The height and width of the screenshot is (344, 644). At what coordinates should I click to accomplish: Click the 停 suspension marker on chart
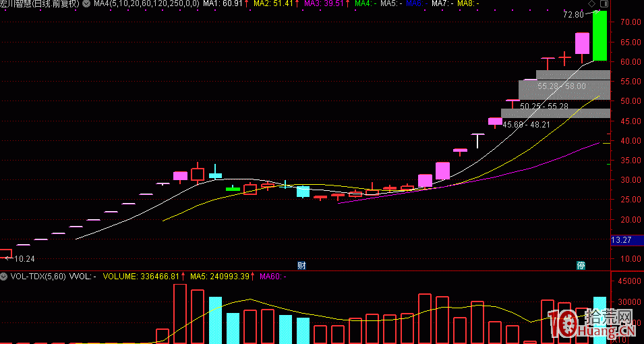581,265
